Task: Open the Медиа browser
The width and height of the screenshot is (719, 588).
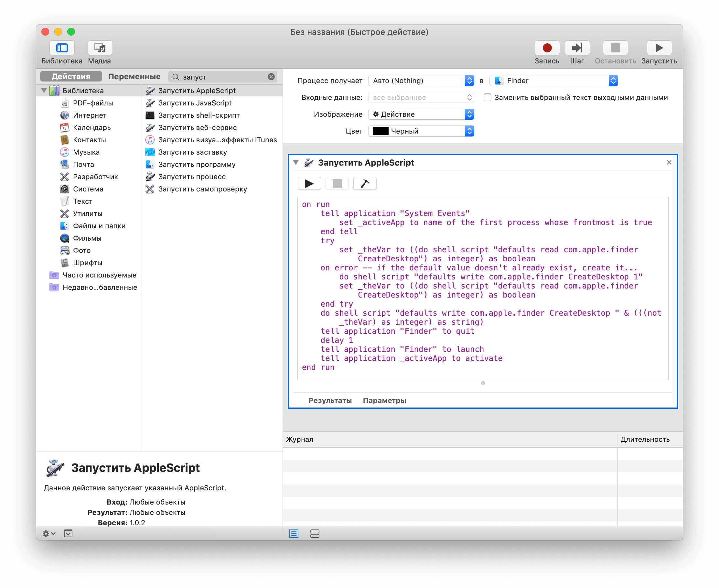Action: [100, 48]
